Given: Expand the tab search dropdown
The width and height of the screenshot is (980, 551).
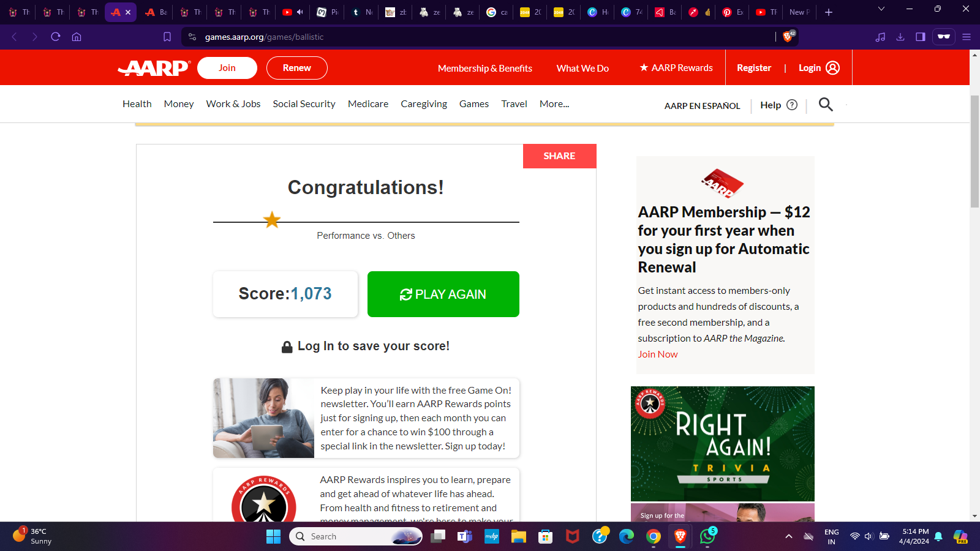Looking at the screenshot, I should click(x=881, y=9).
